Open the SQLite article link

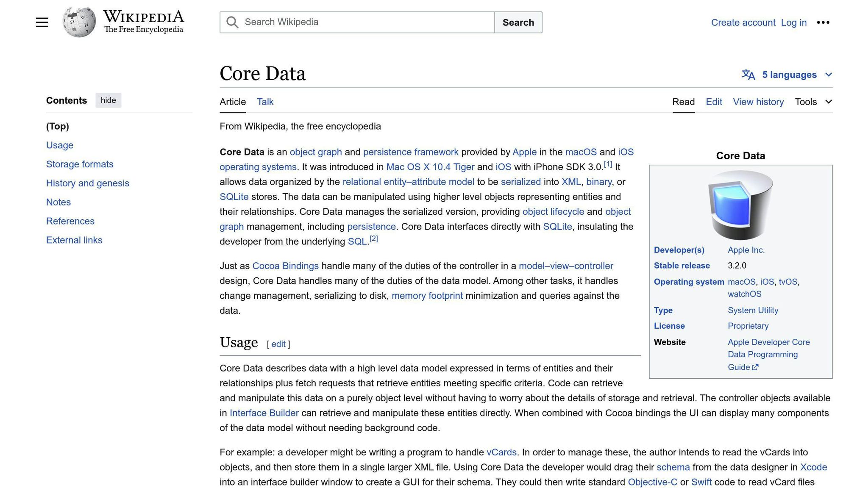coord(234,197)
